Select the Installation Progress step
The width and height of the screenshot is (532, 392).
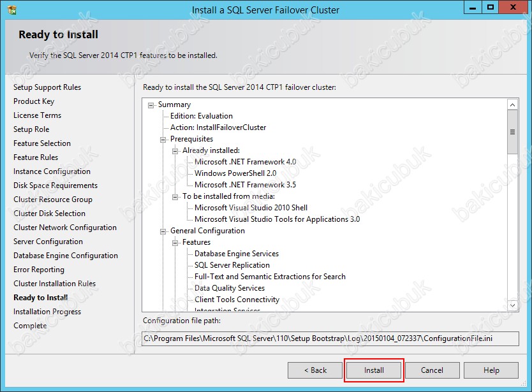pyautogui.click(x=47, y=312)
